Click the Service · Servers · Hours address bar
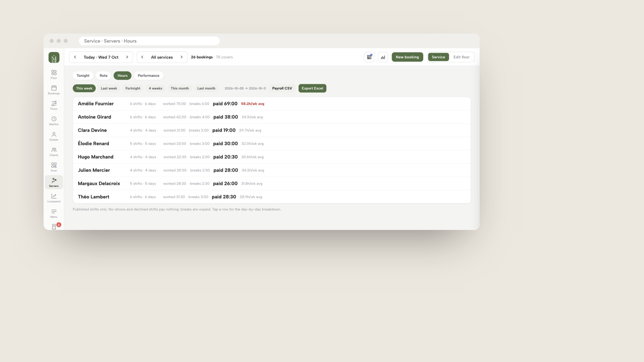This screenshot has width=644, height=362. pos(149,41)
